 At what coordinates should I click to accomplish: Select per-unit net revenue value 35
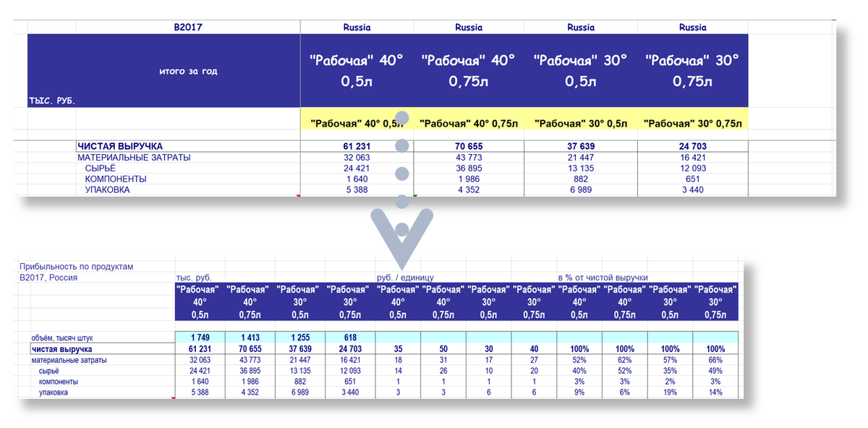click(398, 348)
